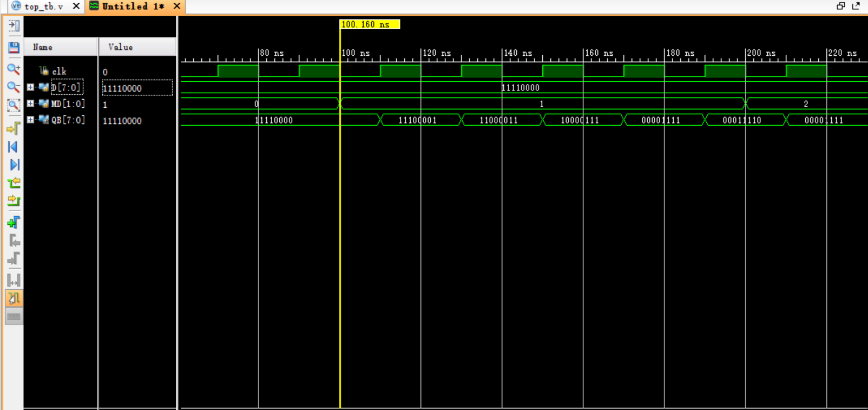The image size is (868, 410).
Task: Close the Untitled 1* waveform tab
Action: [177, 6]
